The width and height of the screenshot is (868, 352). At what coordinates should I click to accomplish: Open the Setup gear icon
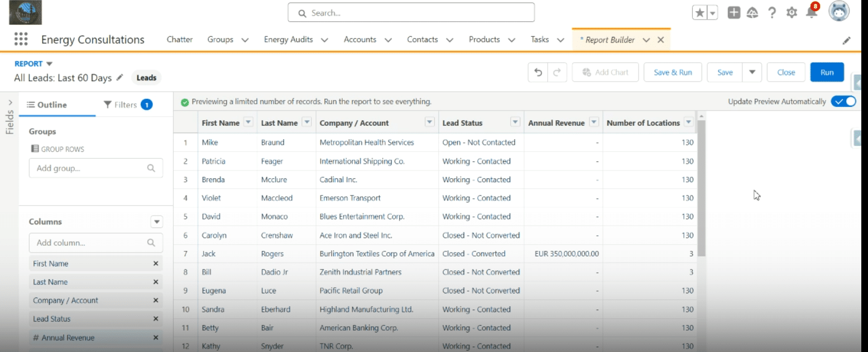[792, 13]
